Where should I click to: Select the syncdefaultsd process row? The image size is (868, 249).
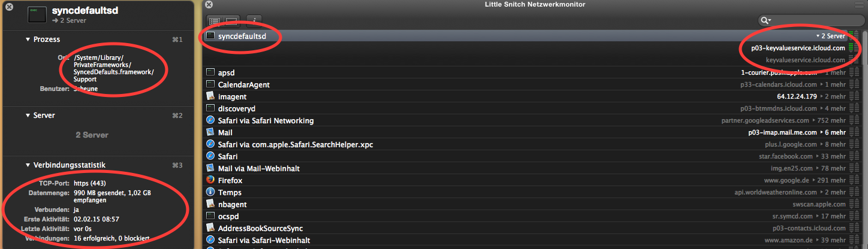tap(533, 36)
